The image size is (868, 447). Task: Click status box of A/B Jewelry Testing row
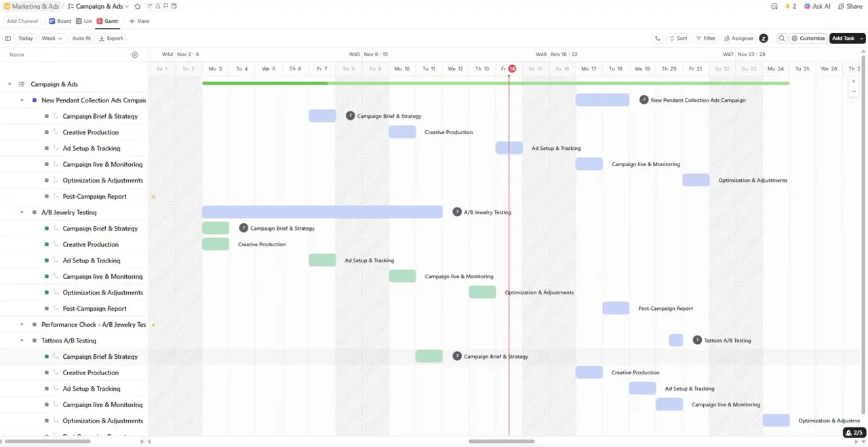coord(35,212)
